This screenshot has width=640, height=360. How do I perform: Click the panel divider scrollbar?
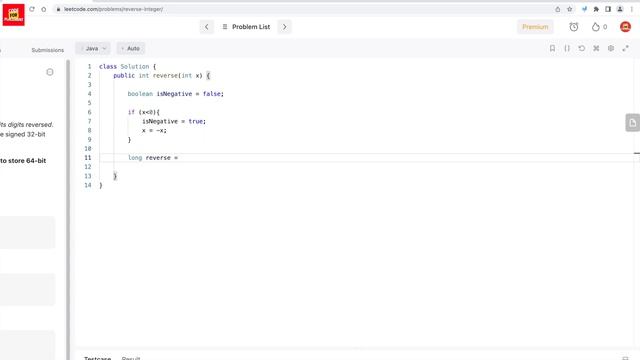(x=68, y=210)
